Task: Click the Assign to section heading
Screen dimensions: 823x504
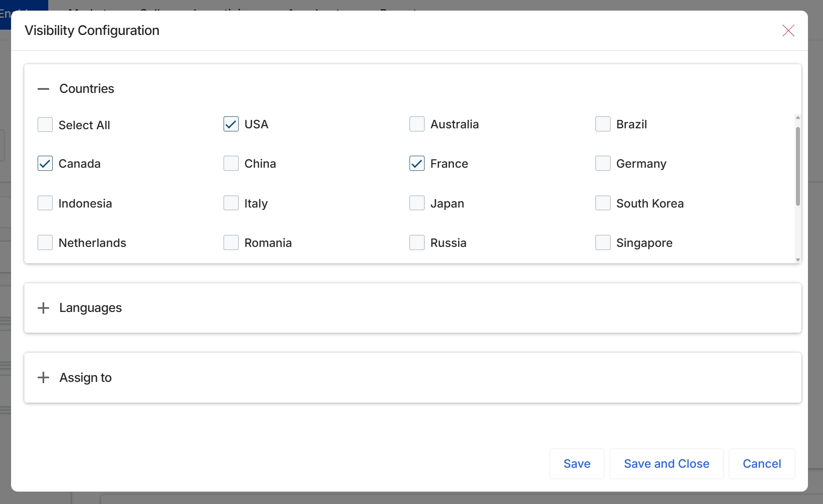Action: pos(85,377)
